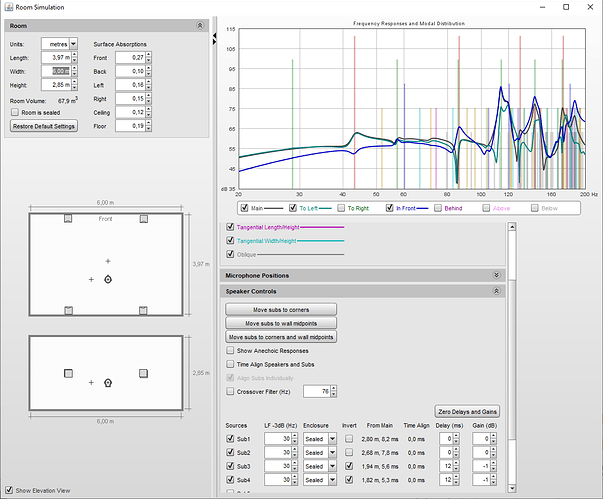
Task: Disable the Show Elevation View checkbox
Action: point(9,490)
